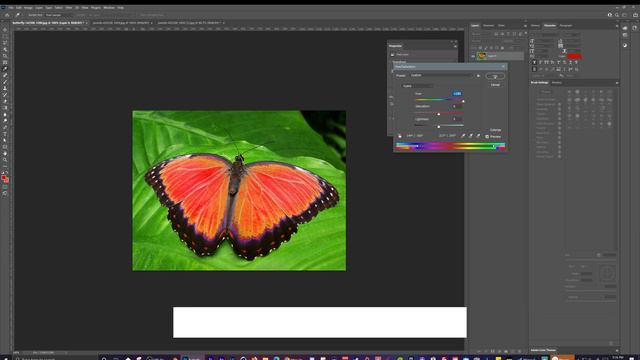Toggle the Scattering lock in Brush Settings
640x360 pixels.
point(559,109)
